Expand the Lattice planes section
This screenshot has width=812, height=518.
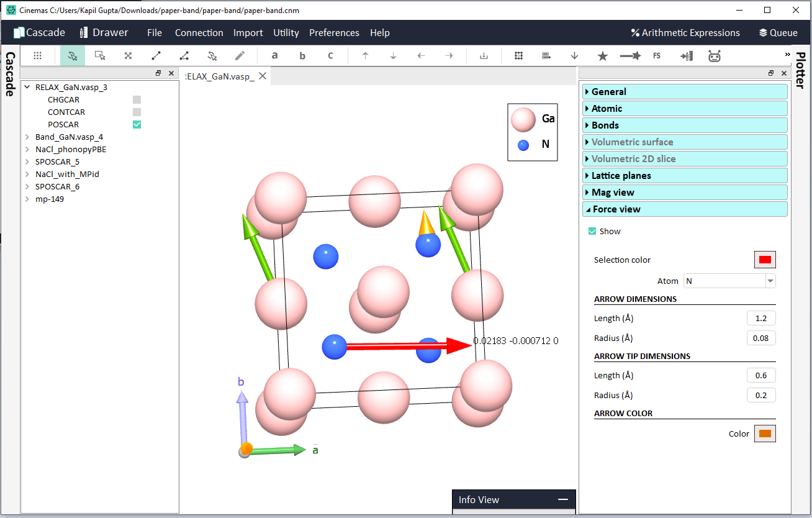click(x=685, y=176)
